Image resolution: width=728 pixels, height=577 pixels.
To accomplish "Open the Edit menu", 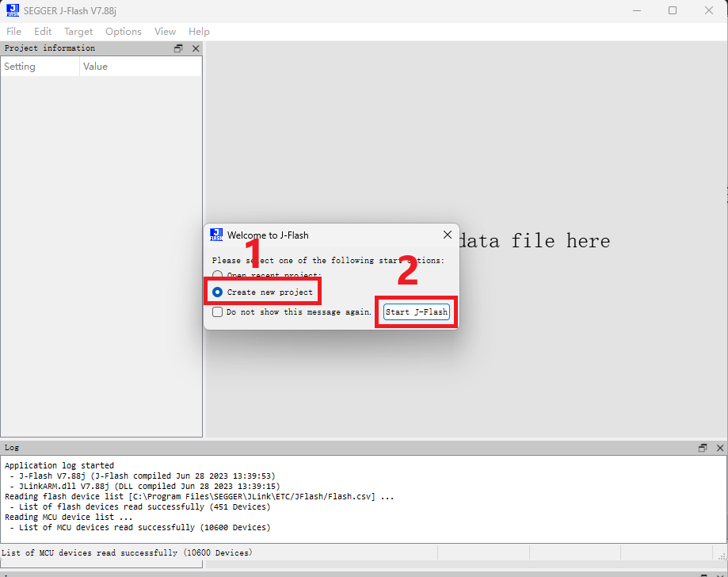I will click(43, 32).
